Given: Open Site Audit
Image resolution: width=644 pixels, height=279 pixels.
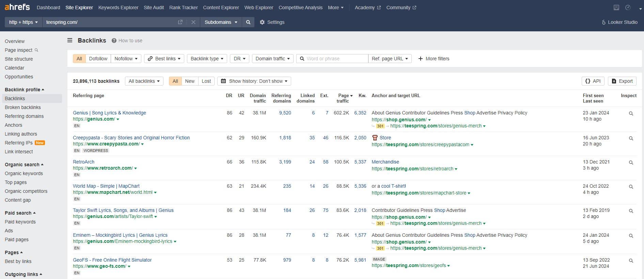Looking at the screenshot, I should tap(154, 7).
